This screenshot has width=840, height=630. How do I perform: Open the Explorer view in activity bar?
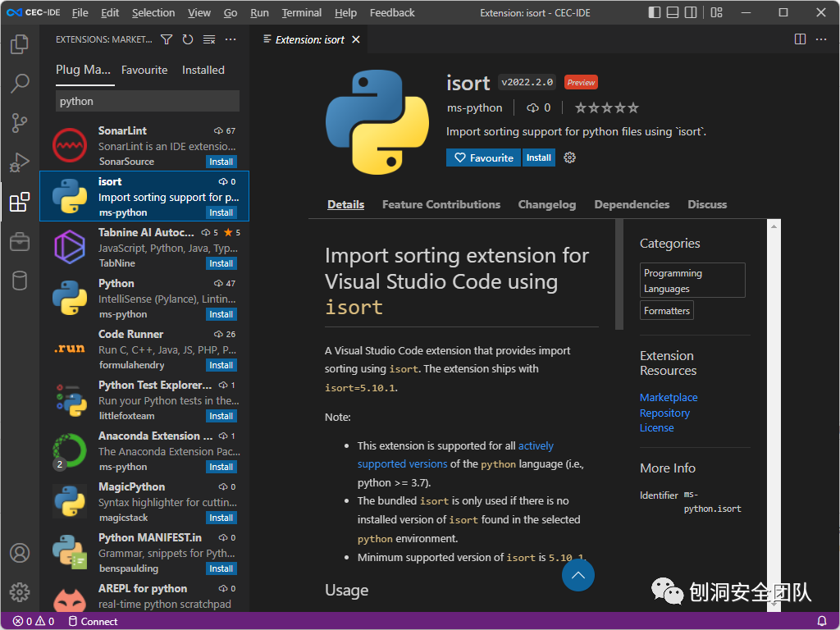(20, 44)
